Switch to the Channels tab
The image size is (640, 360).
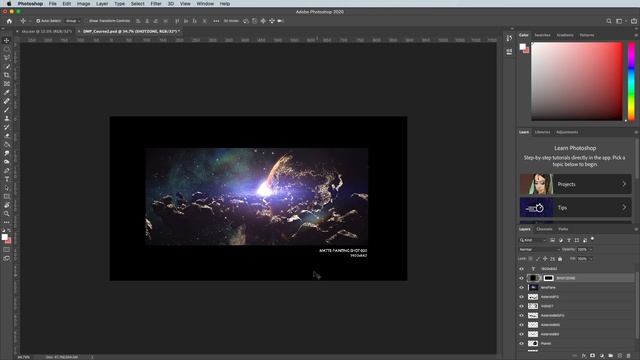pyautogui.click(x=544, y=229)
